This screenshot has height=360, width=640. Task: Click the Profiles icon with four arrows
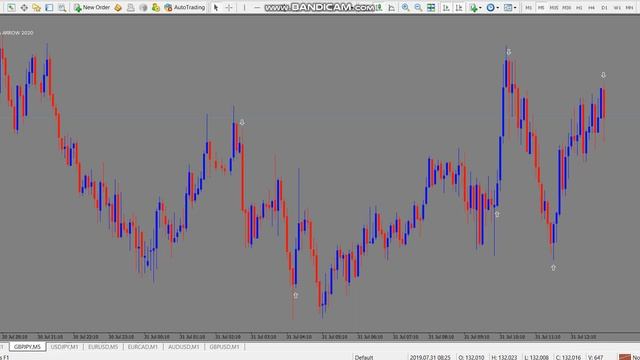pyautogui.click(x=24, y=7)
